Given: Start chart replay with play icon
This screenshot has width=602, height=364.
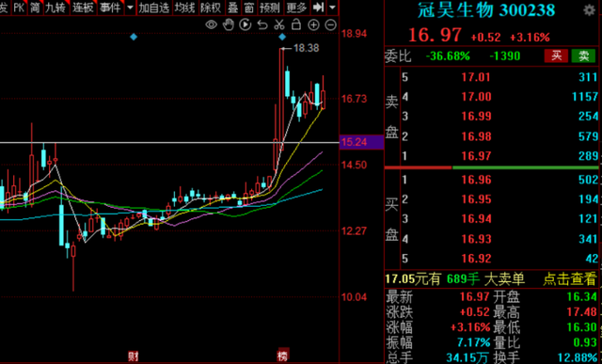Looking at the screenshot, I should click(x=245, y=25).
